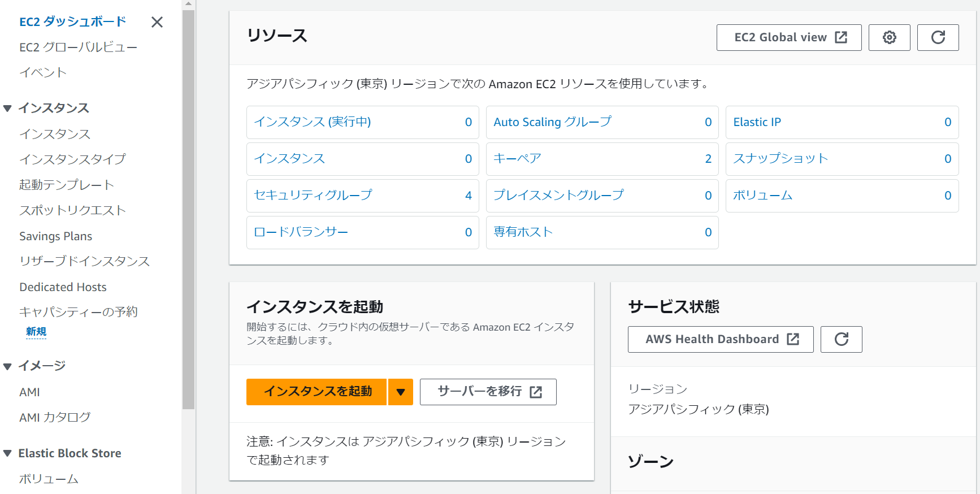Open ボリューム in the sidebar
This screenshot has width=980, height=494.
(49, 479)
